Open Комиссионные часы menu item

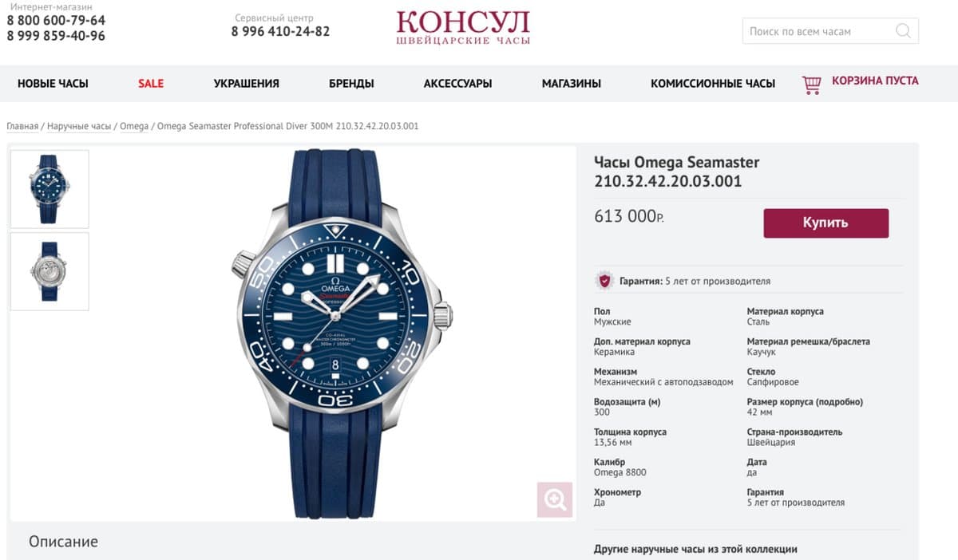tap(713, 83)
